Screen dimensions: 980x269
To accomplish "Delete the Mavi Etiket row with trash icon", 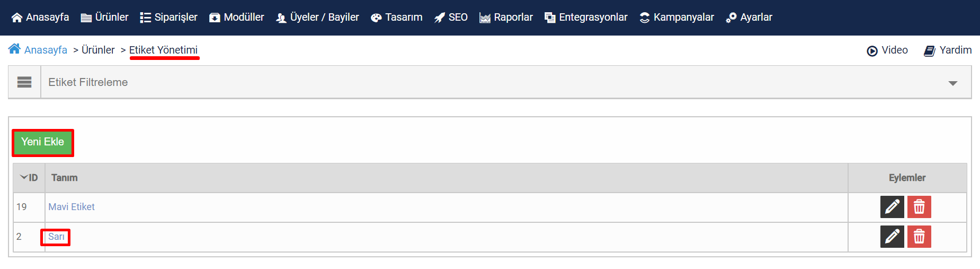I will (x=919, y=207).
